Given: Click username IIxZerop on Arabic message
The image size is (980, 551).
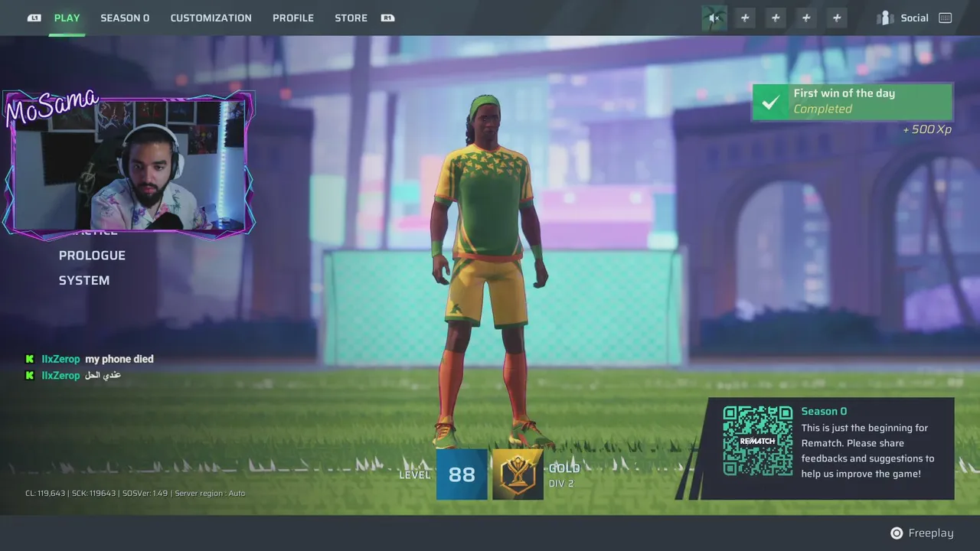Looking at the screenshot, I should pyautogui.click(x=60, y=376).
